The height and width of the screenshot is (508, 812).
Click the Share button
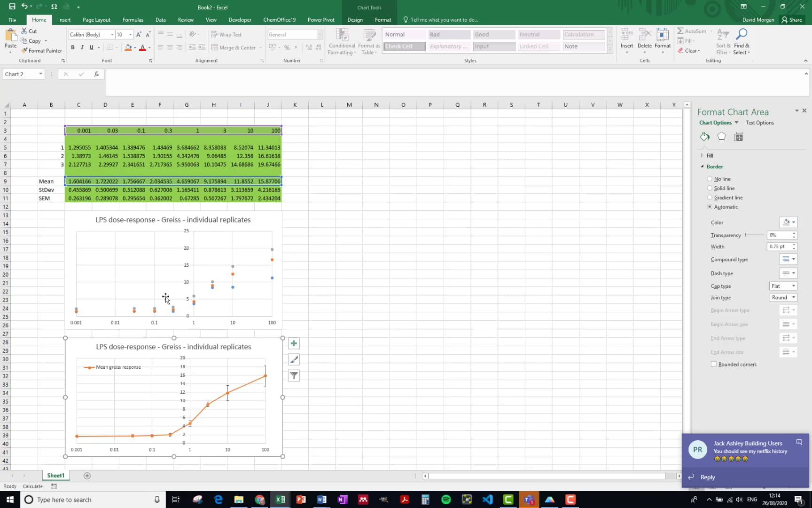pyautogui.click(x=792, y=19)
